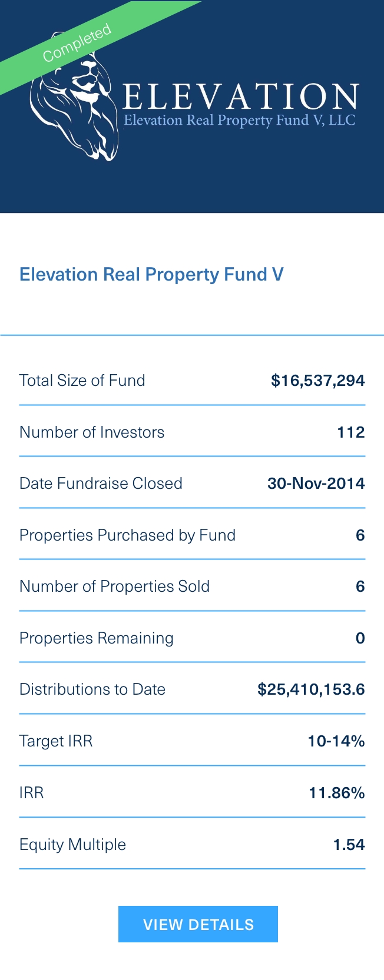384x980 pixels.
Task: Click the Properties Purchased by Fund label
Action: click(x=127, y=535)
